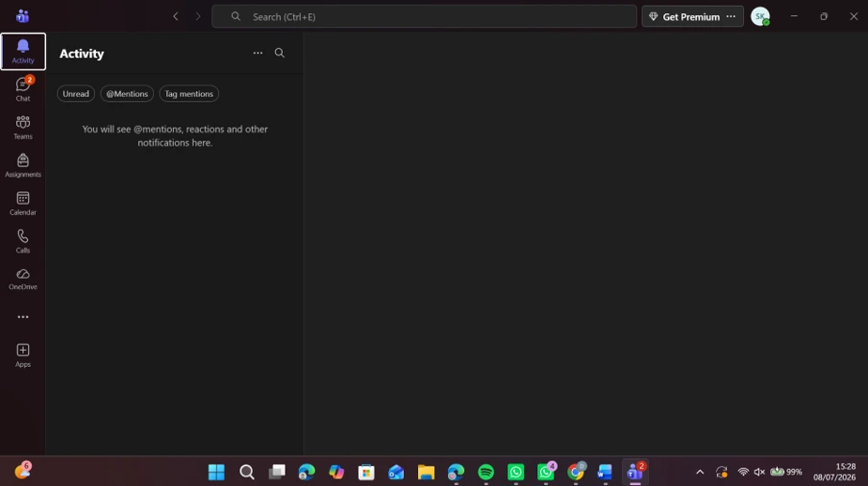Go forward with the forward arrow
Screen dimensions: 868x486
[x=198, y=16]
